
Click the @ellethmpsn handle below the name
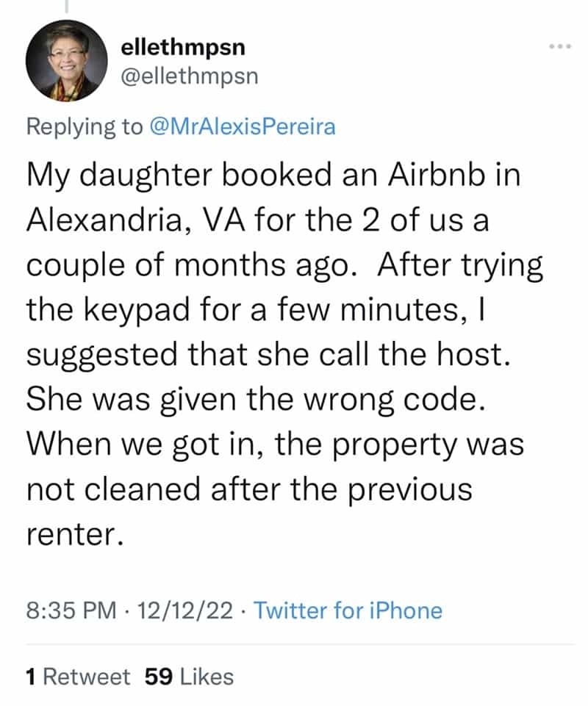point(189,76)
